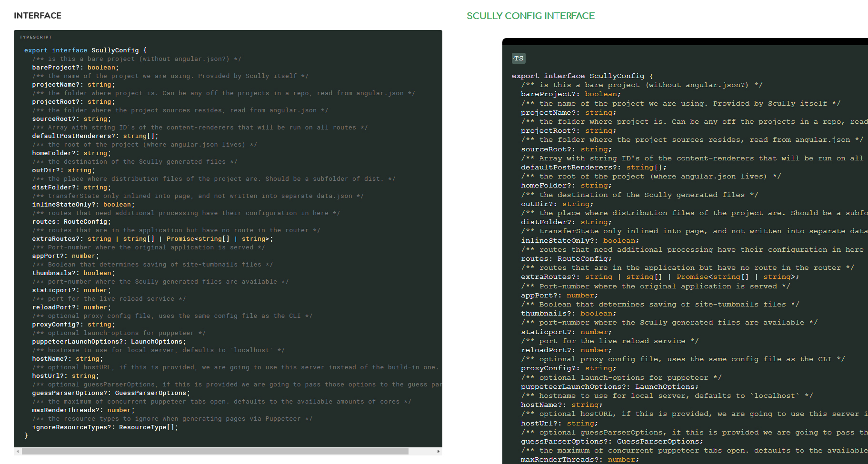868x464 pixels.
Task: Click 'proxyConfig?: string;' in right code block
Action: pyautogui.click(x=569, y=368)
